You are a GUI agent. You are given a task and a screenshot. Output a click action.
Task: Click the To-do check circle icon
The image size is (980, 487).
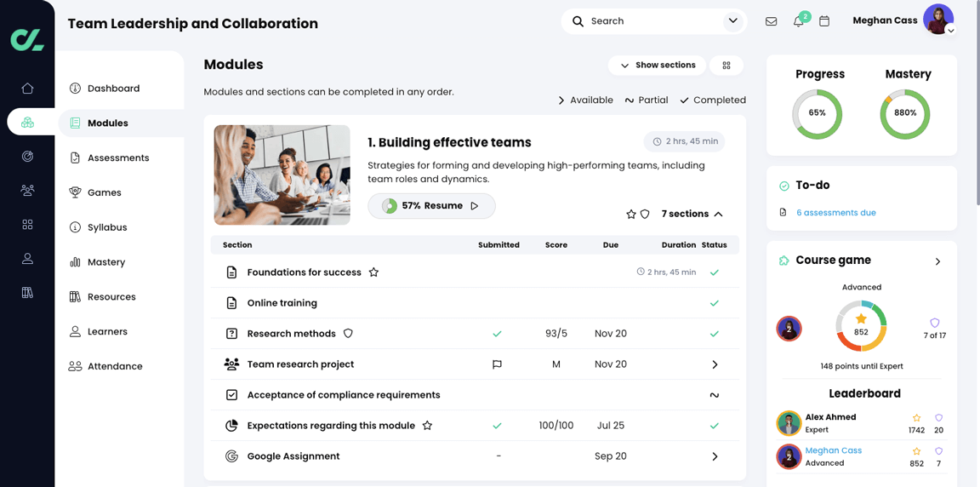point(784,186)
